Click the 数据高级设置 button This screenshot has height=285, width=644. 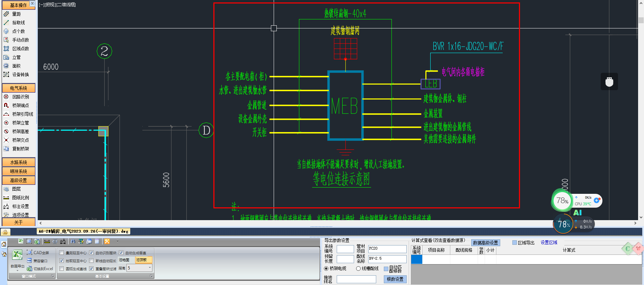(x=485, y=243)
